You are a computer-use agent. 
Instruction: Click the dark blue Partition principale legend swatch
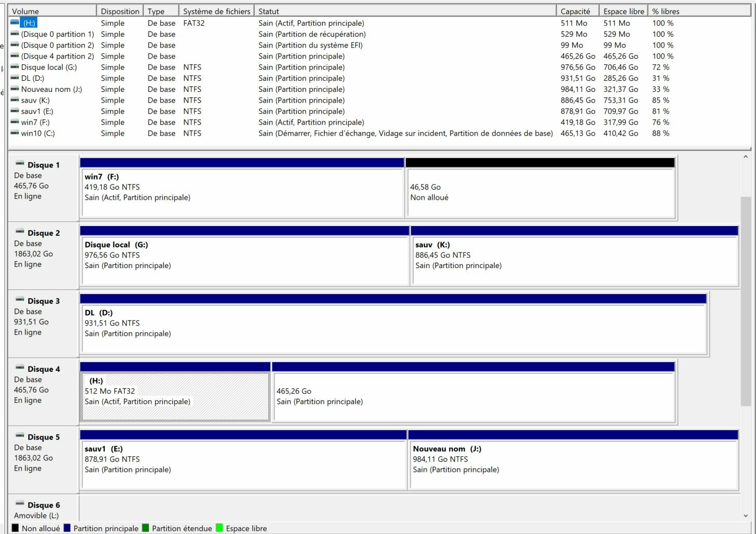[67, 528]
